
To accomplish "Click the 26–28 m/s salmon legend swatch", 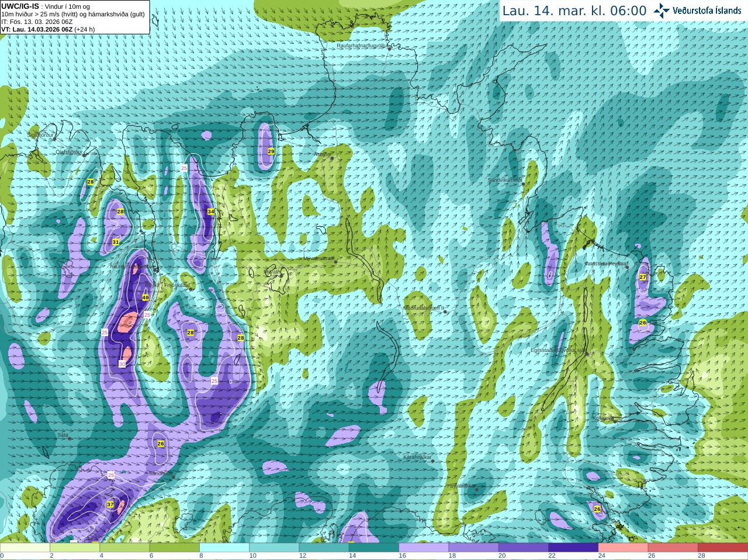I will coord(673,547).
